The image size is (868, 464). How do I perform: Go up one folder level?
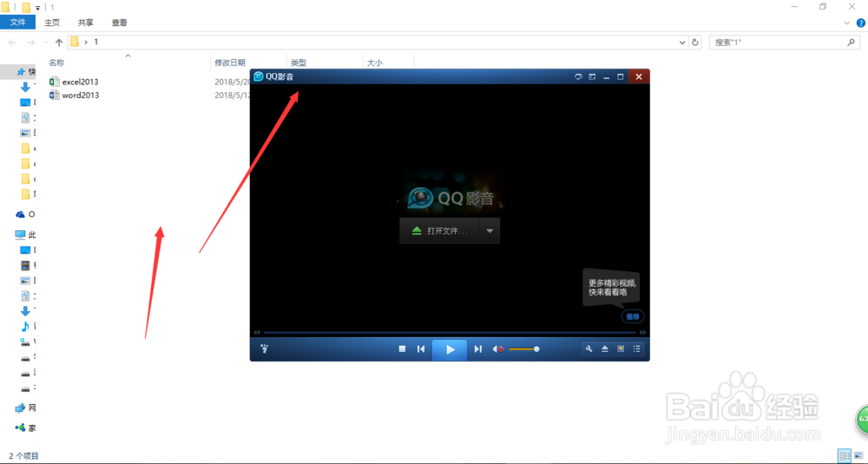(x=59, y=42)
